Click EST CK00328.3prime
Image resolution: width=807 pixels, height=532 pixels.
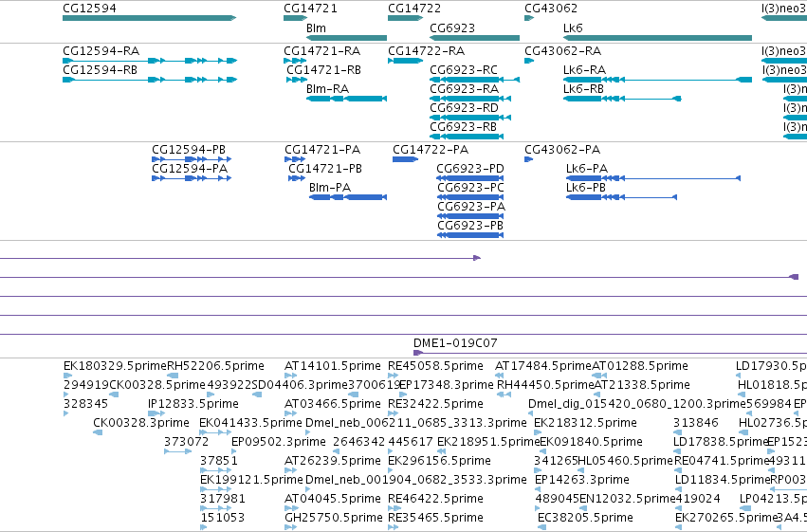click(x=98, y=432)
